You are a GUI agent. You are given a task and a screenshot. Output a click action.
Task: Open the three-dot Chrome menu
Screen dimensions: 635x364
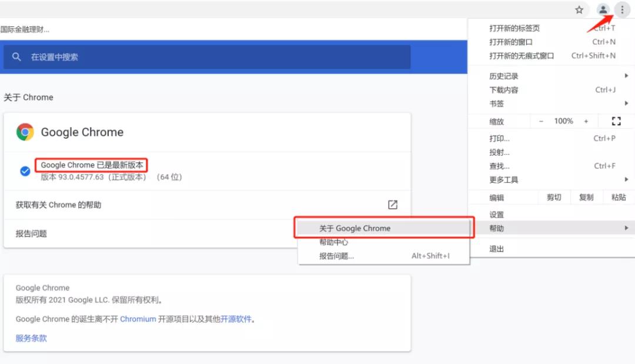pyautogui.click(x=622, y=10)
